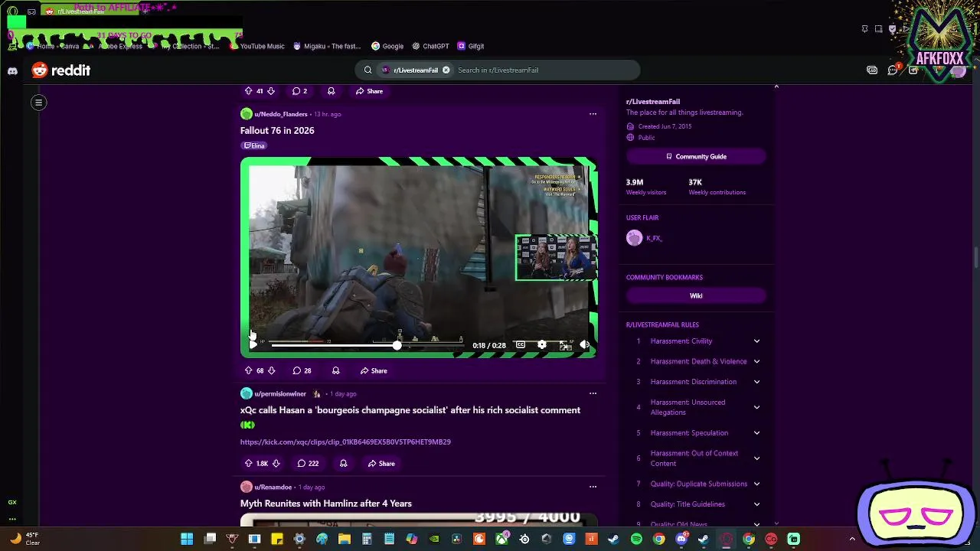
Task: Open the kick.com xqc clip link
Action: tap(345, 442)
